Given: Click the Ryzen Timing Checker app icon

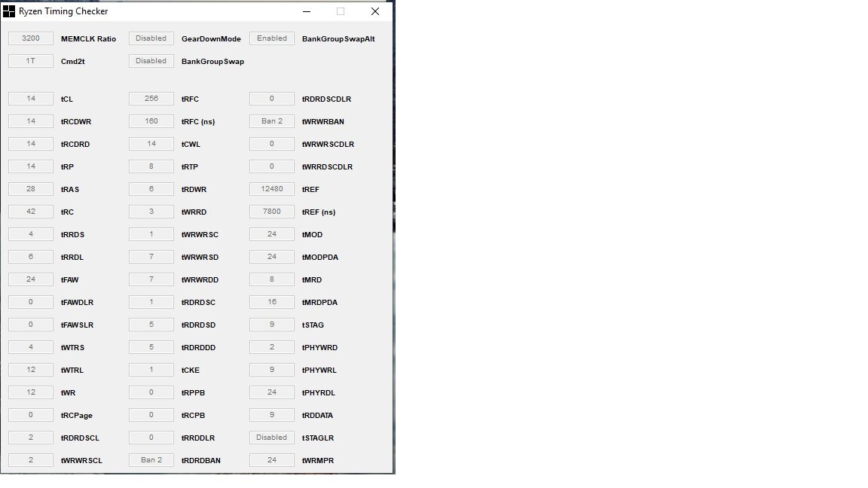Looking at the screenshot, I should [9, 11].
